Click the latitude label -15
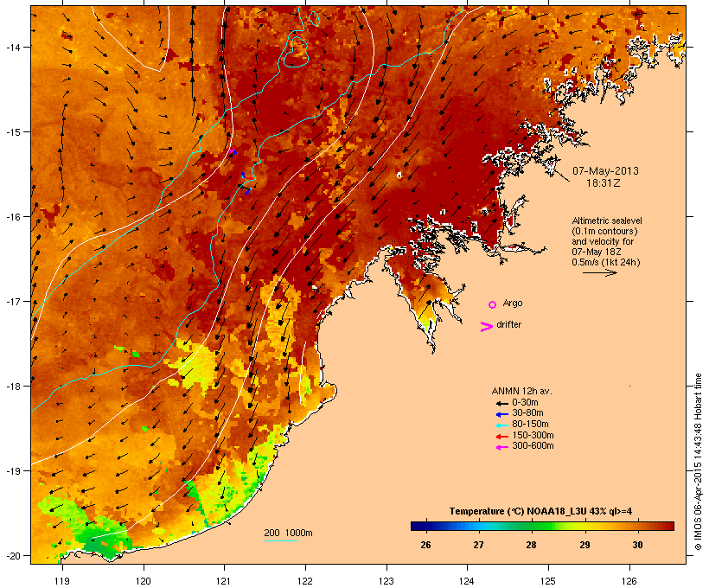709x588 pixels. click(12, 132)
